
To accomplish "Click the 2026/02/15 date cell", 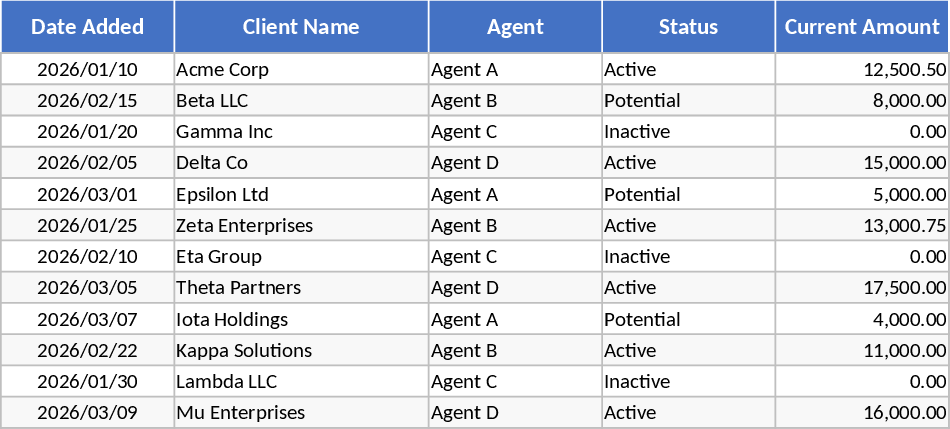I will click(87, 101).
